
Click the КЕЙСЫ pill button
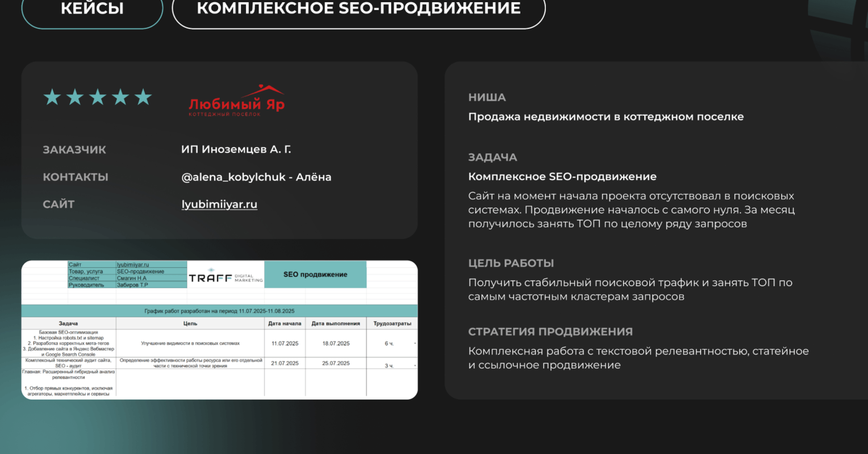[x=92, y=10]
